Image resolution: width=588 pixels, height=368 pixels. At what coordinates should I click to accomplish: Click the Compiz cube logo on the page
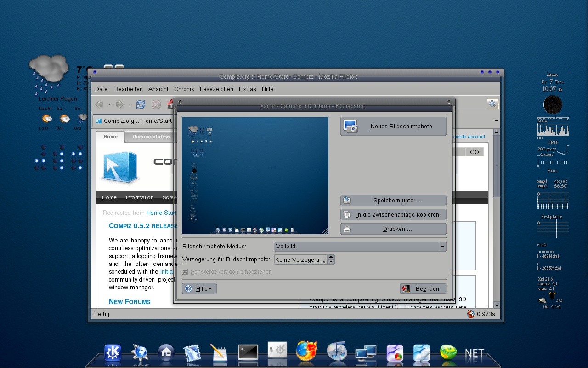click(x=120, y=167)
